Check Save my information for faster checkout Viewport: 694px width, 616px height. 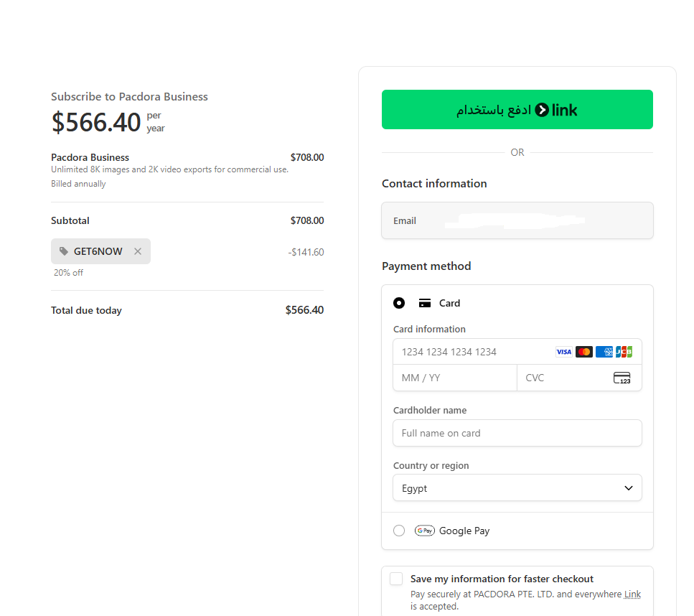tap(396, 579)
